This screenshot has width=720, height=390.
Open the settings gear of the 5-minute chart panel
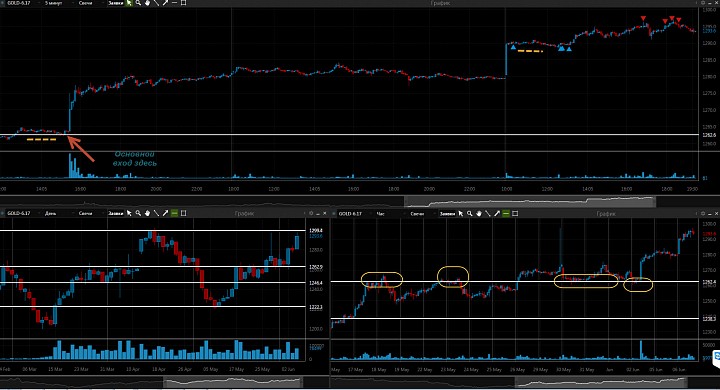tap(703, 3)
